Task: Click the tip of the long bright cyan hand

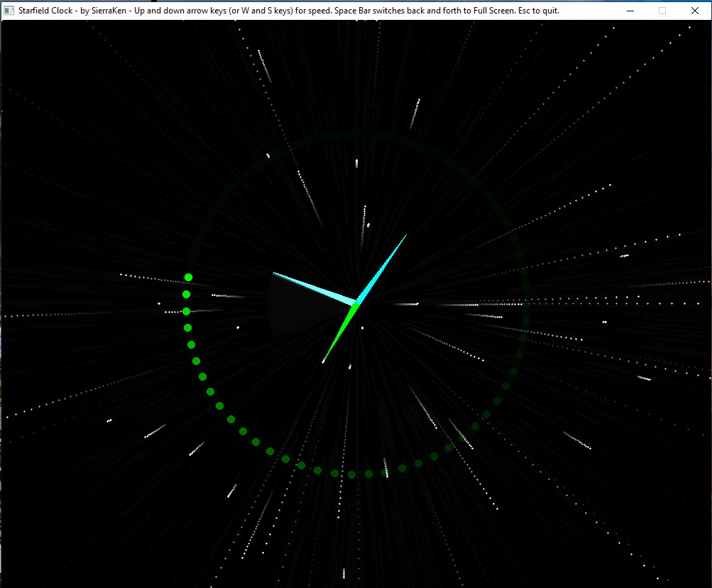Action: tap(406, 235)
